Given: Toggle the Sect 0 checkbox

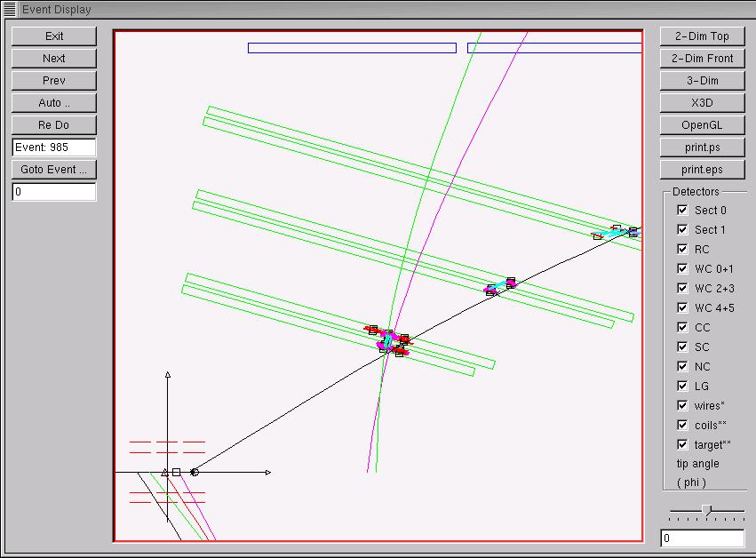Looking at the screenshot, I should (682, 210).
